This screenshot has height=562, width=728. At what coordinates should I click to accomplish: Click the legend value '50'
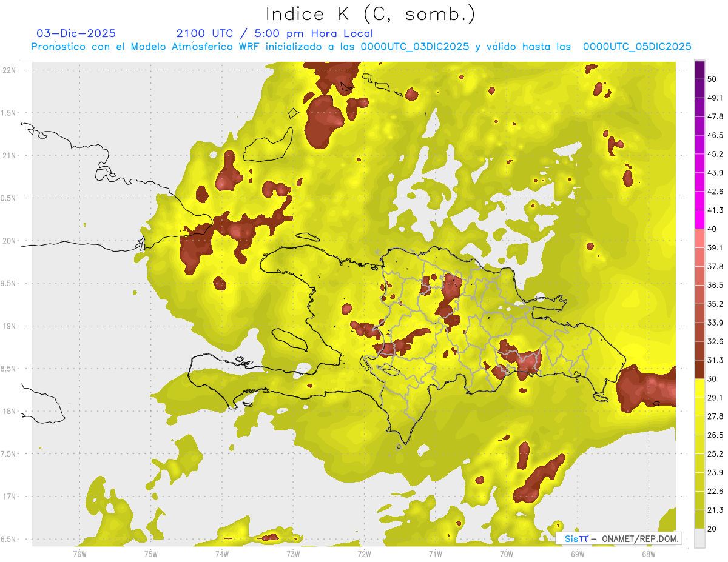pyautogui.click(x=712, y=79)
